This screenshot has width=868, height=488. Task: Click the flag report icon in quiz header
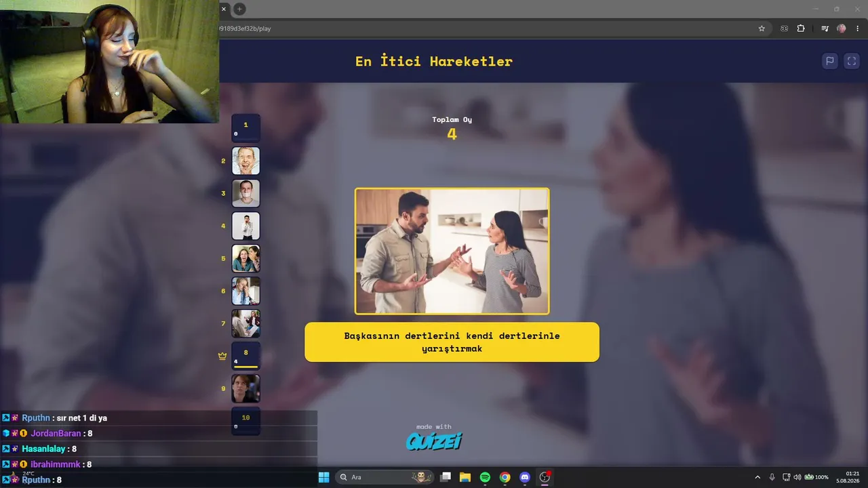829,61
